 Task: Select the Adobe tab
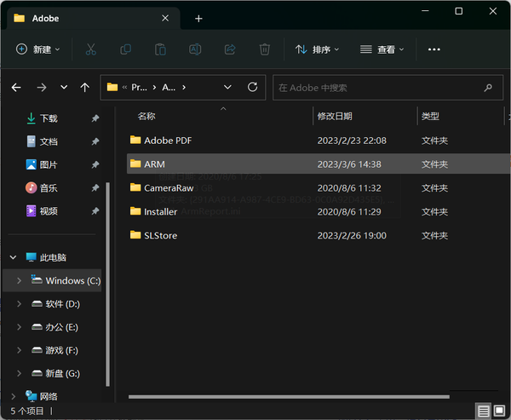[93, 18]
